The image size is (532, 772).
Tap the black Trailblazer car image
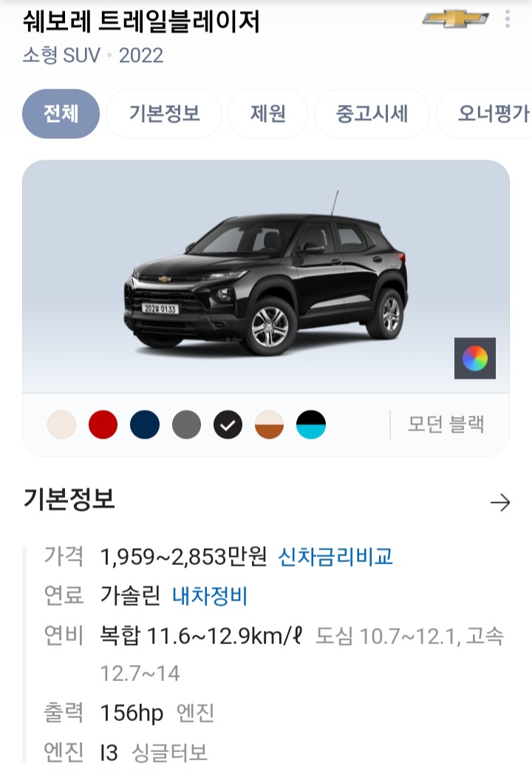266,276
